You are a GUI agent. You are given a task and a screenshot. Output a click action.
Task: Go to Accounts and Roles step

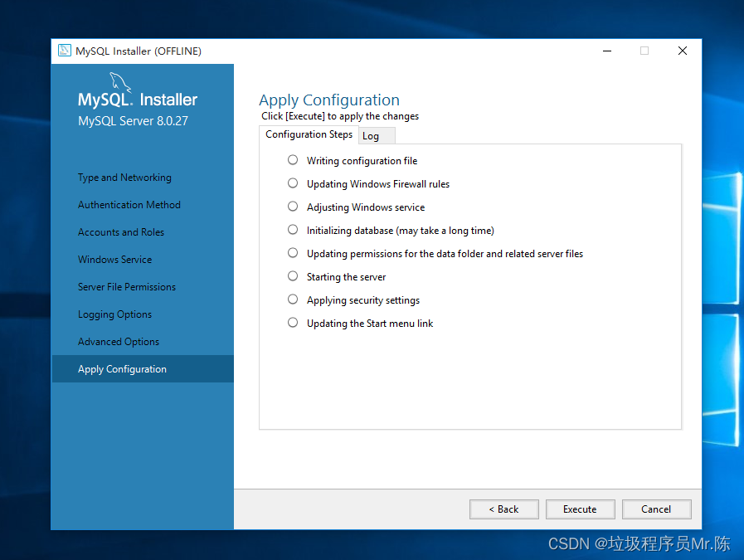[x=121, y=232]
